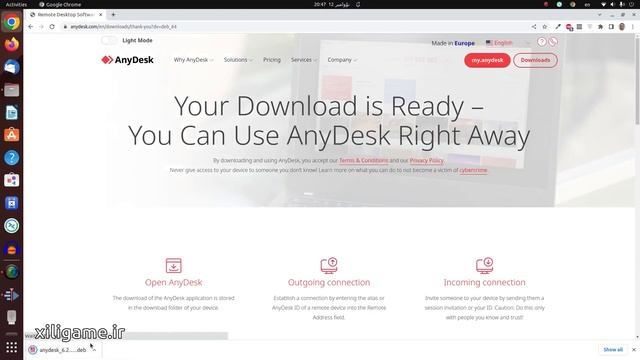Click the Open AnyDesk heading
640x360 pixels.
click(x=173, y=282)
